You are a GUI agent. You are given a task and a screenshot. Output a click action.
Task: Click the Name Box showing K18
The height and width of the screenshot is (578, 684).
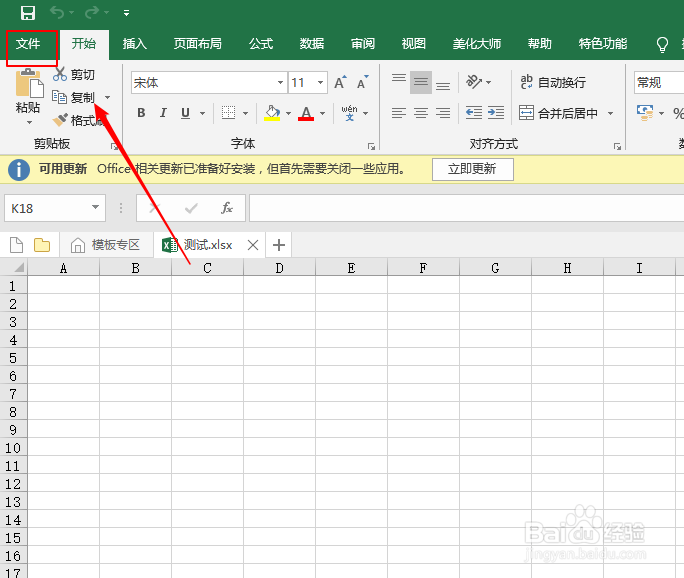tap(55, 208)
